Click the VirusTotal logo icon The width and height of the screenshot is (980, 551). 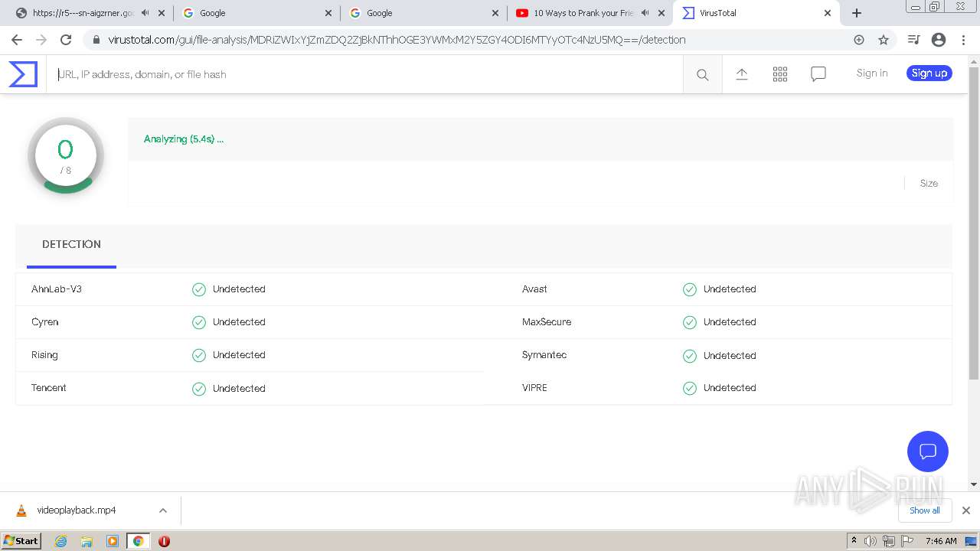(23, 74)
